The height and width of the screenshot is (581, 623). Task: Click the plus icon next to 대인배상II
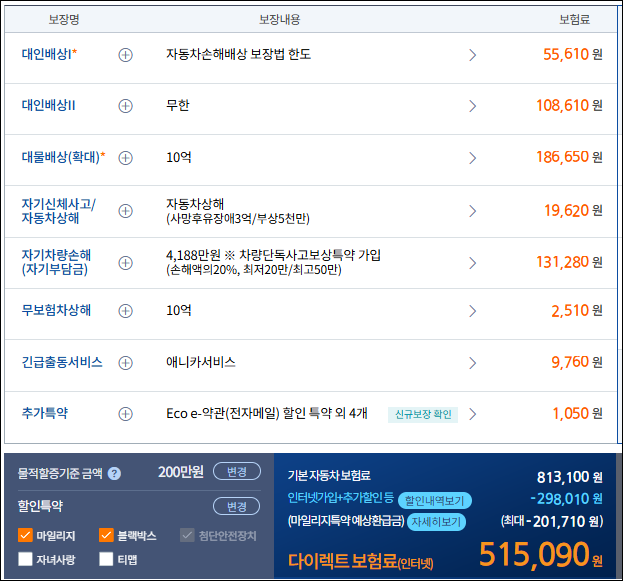[x=126, y=106]
